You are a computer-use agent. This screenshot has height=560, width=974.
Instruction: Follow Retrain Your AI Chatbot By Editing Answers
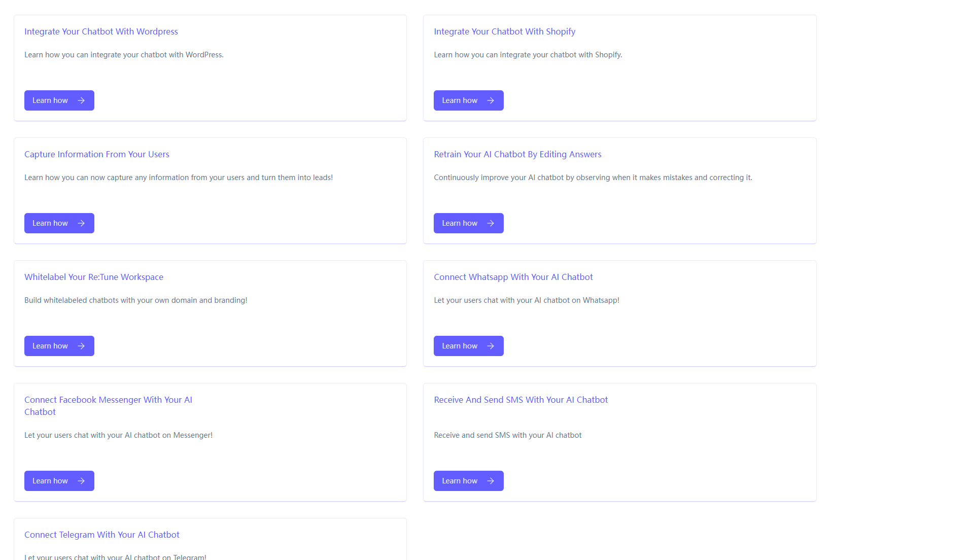[517, 154]
